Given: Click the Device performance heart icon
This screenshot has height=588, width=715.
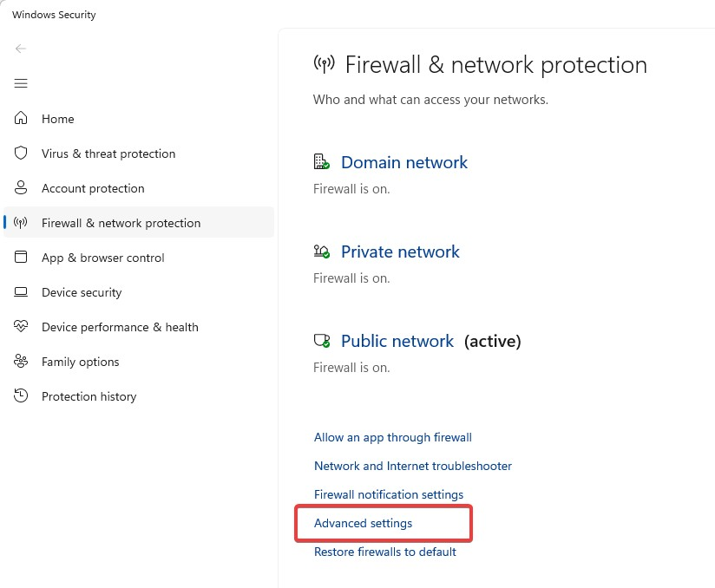Looking at the screenshot, I should point(21,326).
